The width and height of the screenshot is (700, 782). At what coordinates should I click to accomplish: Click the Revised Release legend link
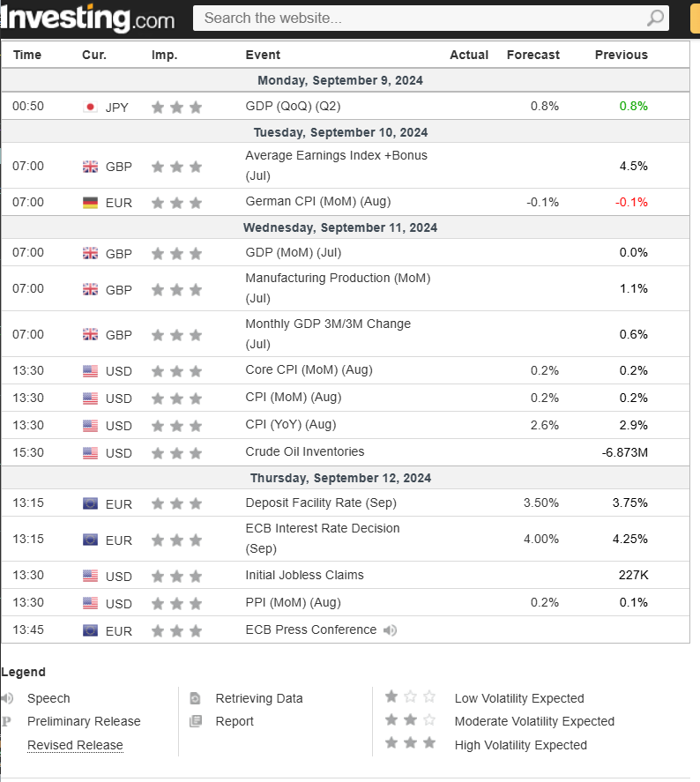75,745
